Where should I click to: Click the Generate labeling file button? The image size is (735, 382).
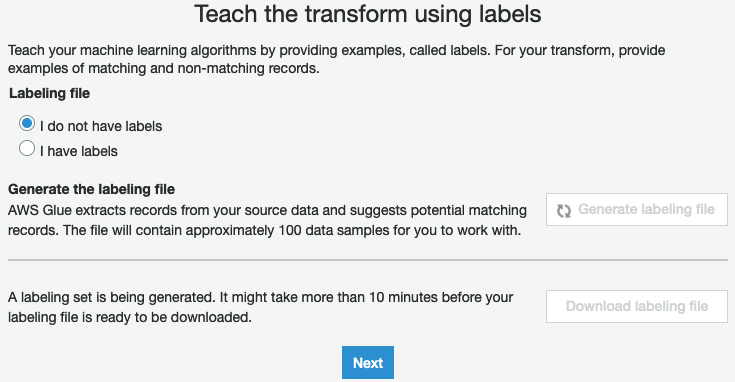tap(637, 209)
